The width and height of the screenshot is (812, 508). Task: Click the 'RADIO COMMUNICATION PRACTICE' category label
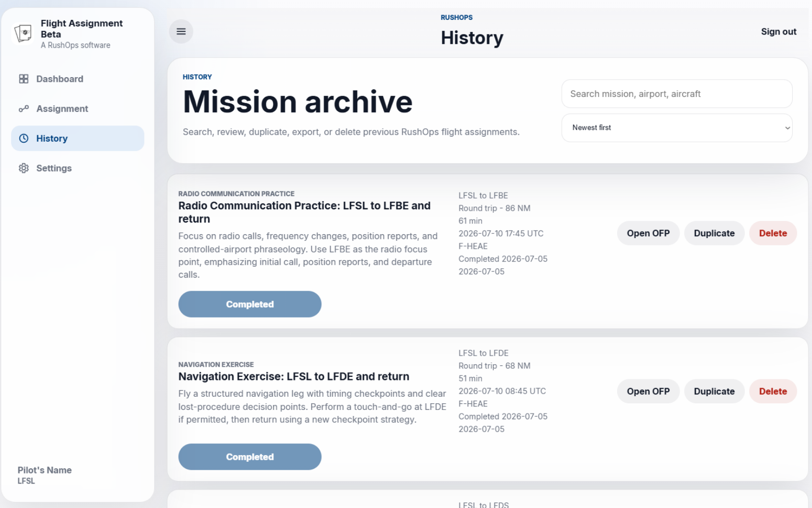pos(236,194)
